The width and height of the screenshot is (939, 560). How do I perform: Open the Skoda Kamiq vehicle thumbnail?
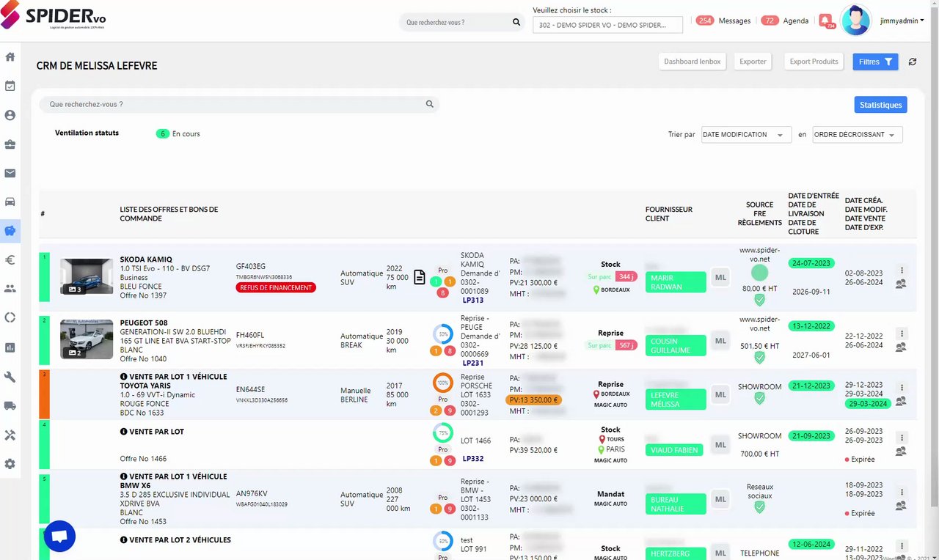tap(87, 277)
